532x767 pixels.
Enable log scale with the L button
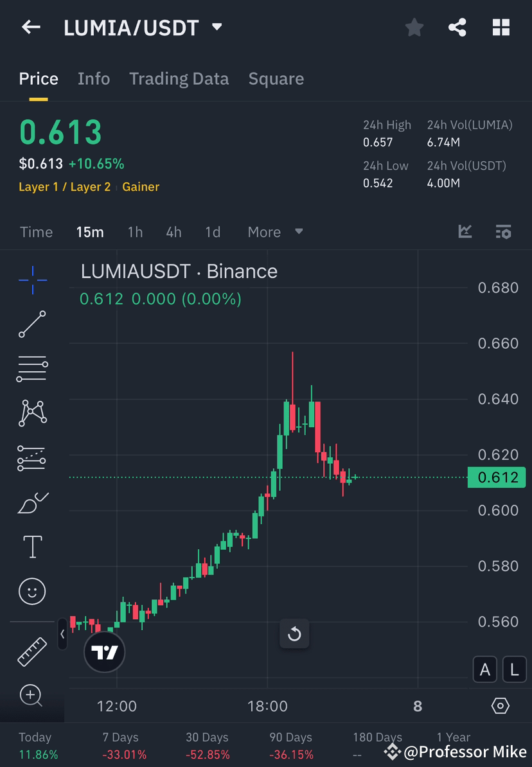[514, 669]
